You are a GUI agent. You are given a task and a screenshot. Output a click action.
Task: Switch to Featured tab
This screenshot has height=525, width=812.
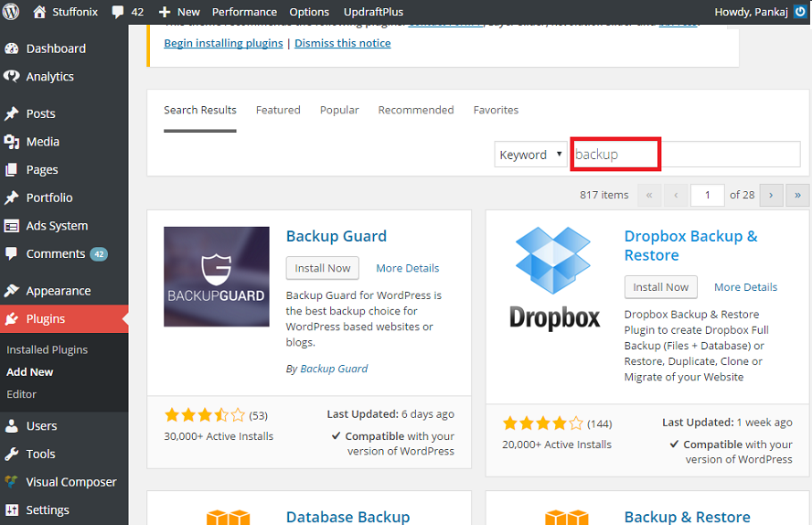278,110
